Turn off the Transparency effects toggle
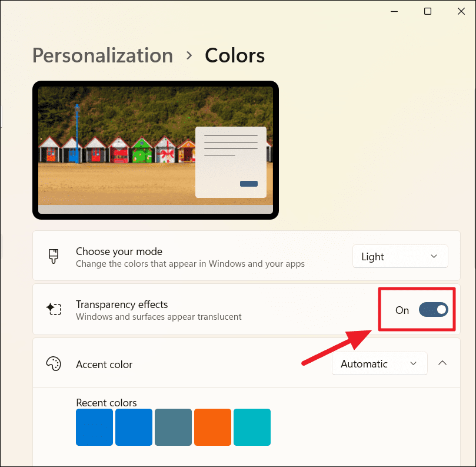Viewport: 476px width, 467px height. (433, 310)
